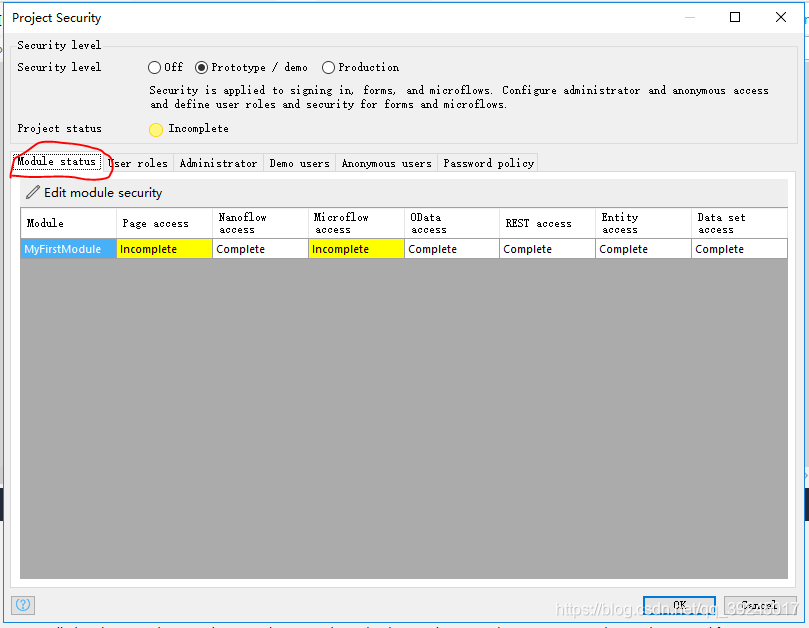The width and height of the screenshot is (809, 628).
Task: Click the Entity access column header
Action: click(643, 223)
